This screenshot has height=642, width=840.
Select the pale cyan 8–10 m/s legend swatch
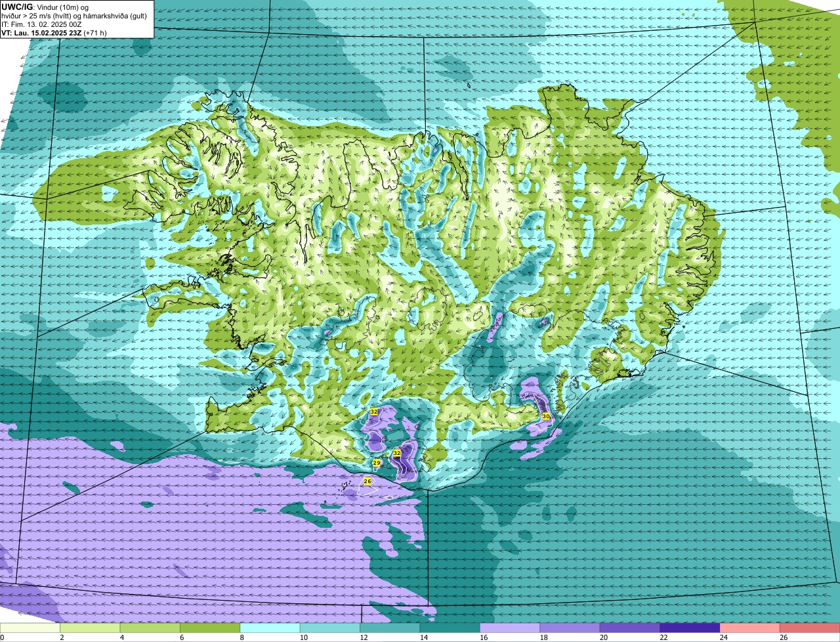(x=270, y=628)
